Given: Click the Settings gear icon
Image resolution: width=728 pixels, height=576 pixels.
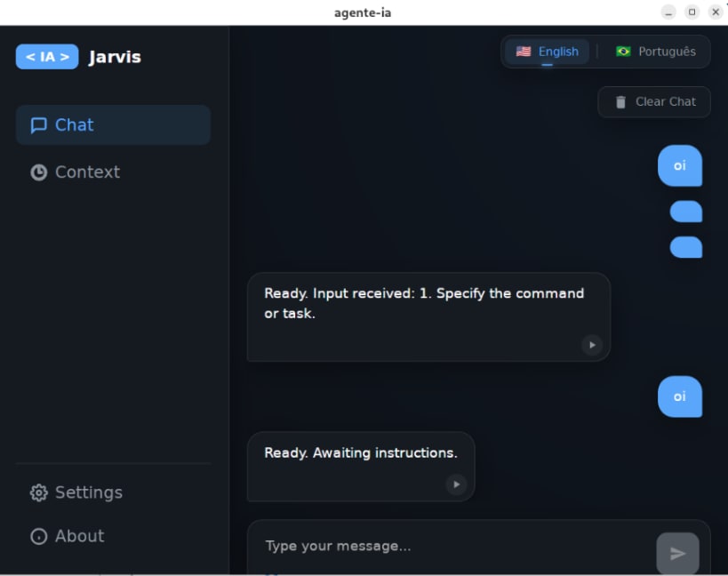Looking at the screenshot, I should point(38,492).
